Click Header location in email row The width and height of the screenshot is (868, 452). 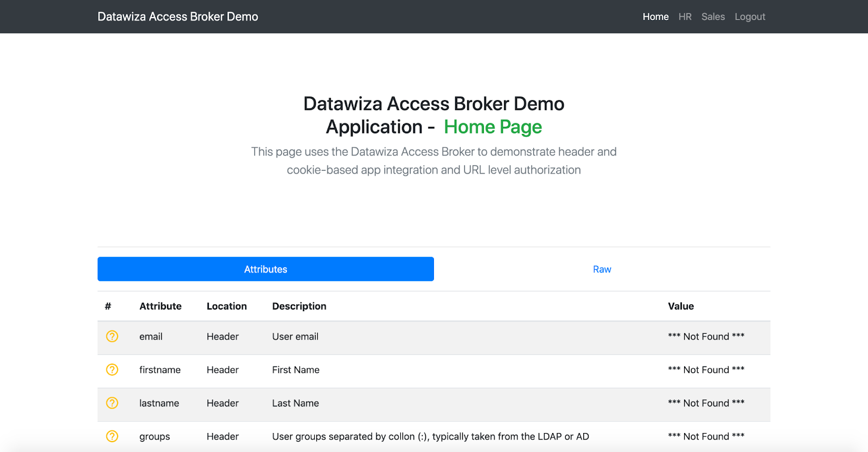tap(222, 337)
